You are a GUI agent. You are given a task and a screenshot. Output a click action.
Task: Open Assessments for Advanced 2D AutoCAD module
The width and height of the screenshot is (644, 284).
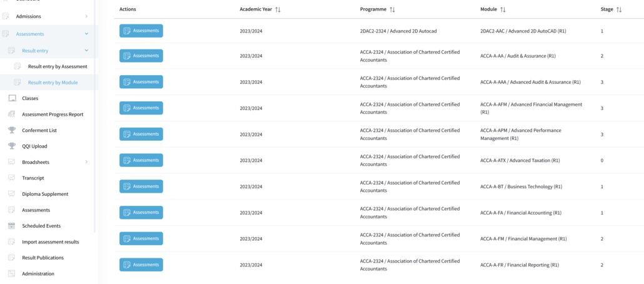141,31
